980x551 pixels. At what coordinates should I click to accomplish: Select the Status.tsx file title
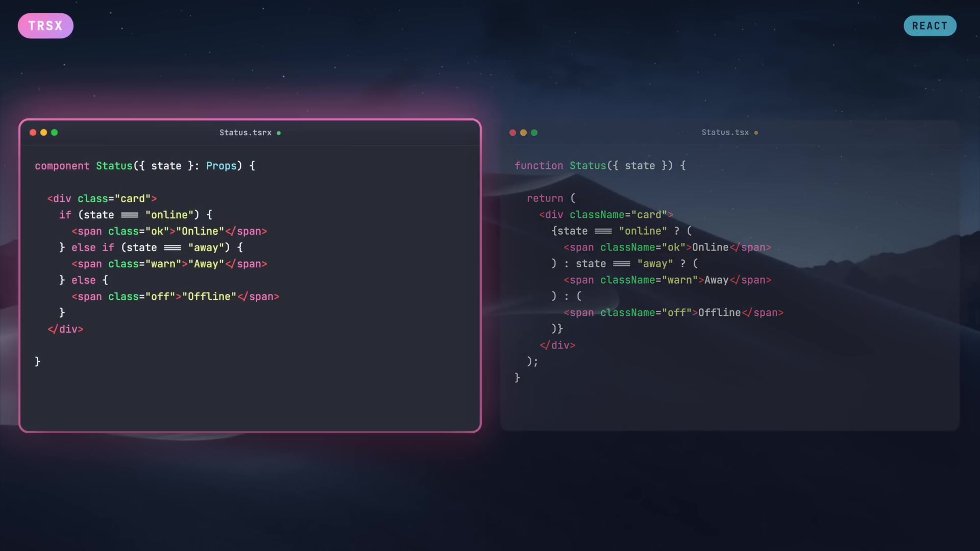(x=725, y=133)
